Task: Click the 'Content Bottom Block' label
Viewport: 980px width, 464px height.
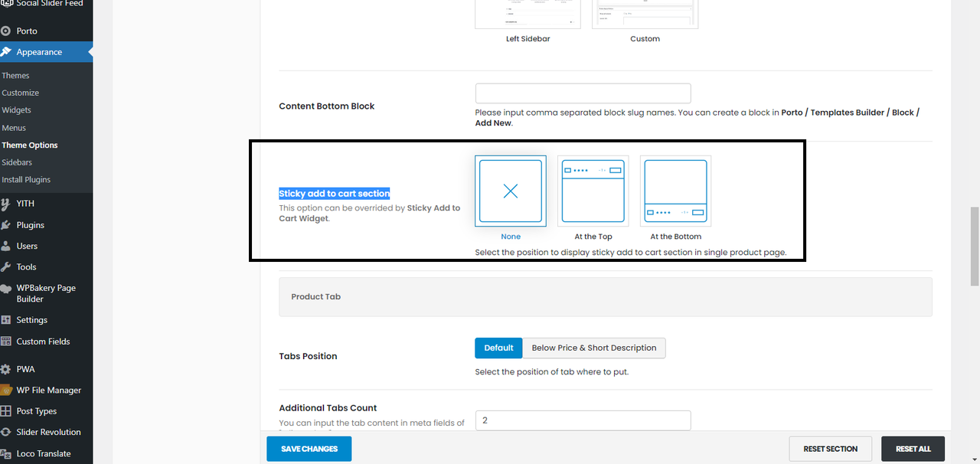Action: (x=327, y=106)
